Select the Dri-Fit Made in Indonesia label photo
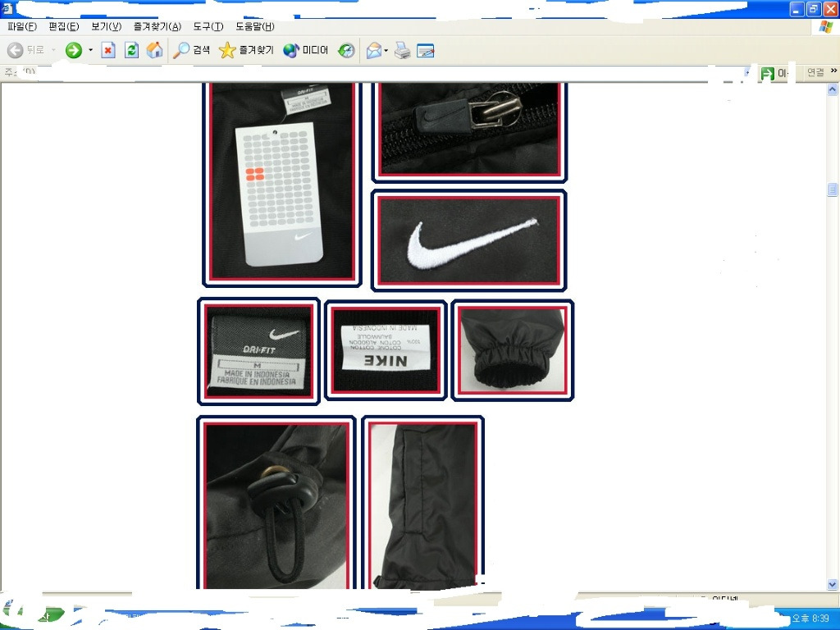The image size is (840, 630). 258,351
